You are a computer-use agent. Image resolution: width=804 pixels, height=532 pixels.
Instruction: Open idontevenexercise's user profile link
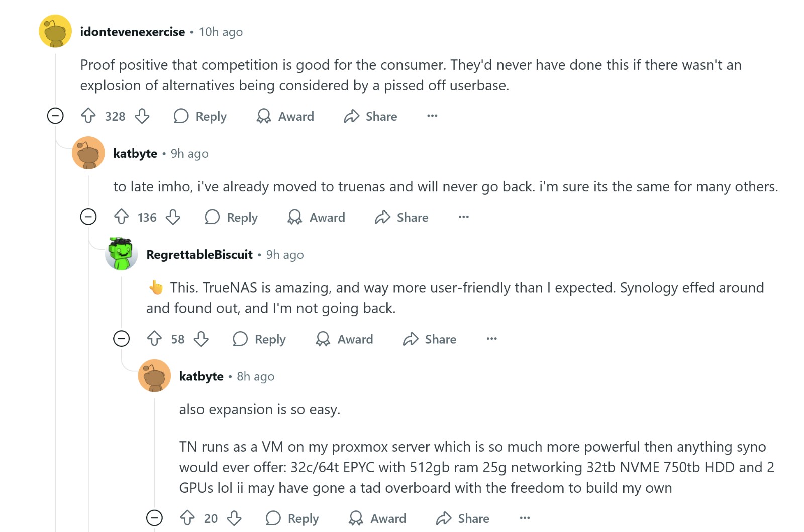(132, 32)
